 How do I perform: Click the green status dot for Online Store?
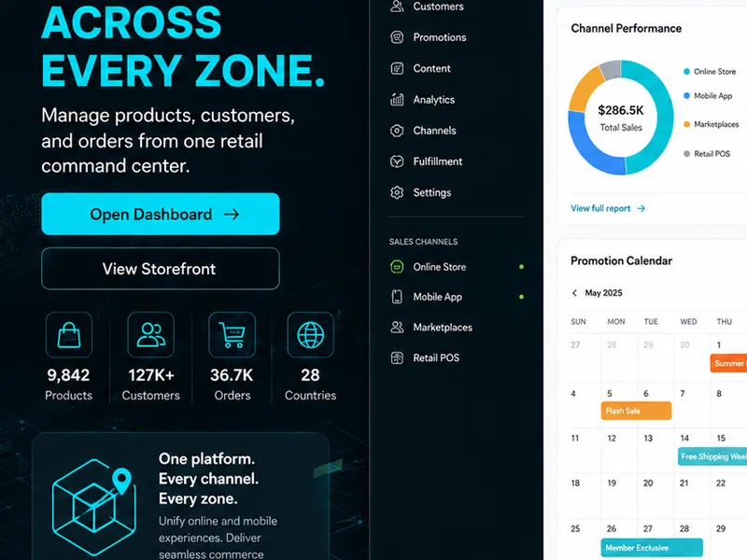[x=521, y=267]
